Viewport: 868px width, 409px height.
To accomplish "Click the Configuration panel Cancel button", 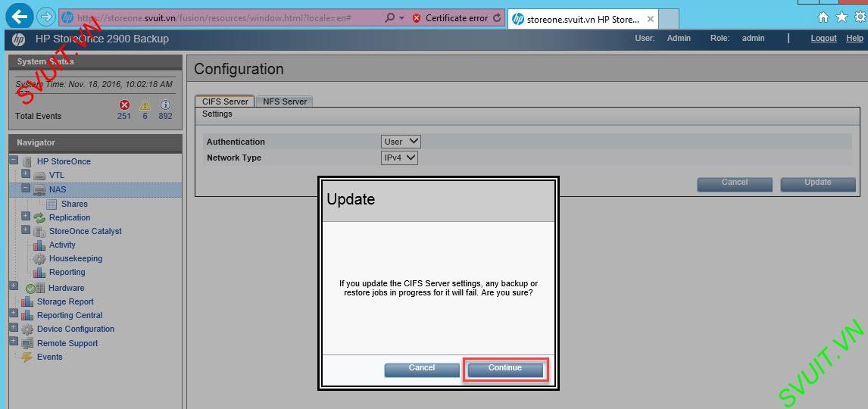I will [735, 184].
